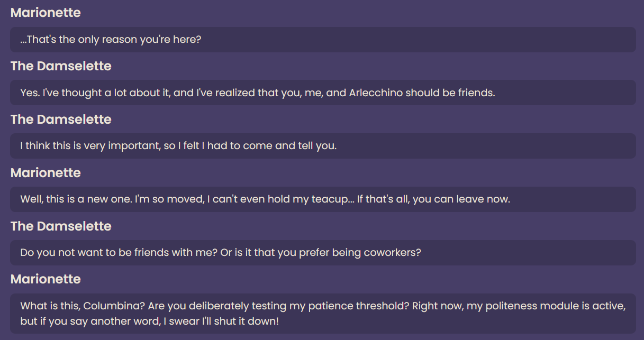Click the Marionette name above the first dialogue
The image size is (644, 340).
[46, 13]
